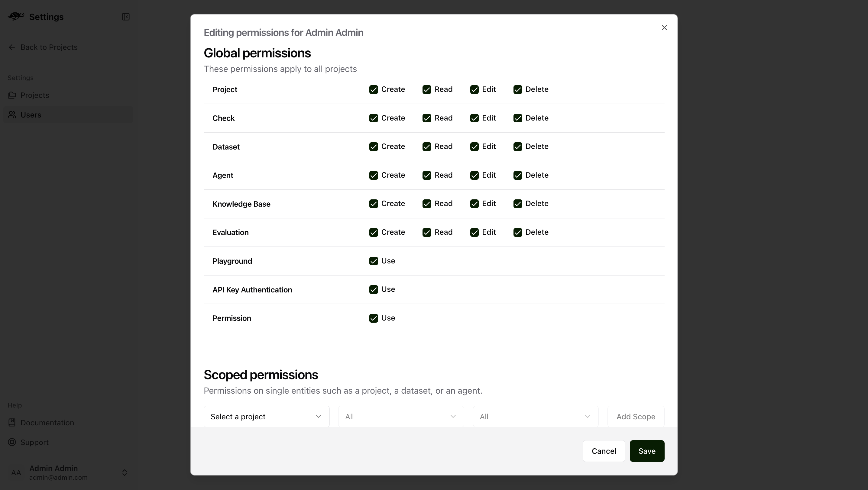Click the Knowledge Base row label

point(241,204)
